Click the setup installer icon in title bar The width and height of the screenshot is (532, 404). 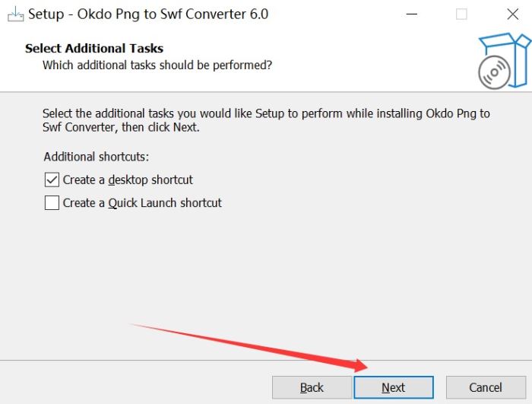pyautogui.click(x=14, y=14)
